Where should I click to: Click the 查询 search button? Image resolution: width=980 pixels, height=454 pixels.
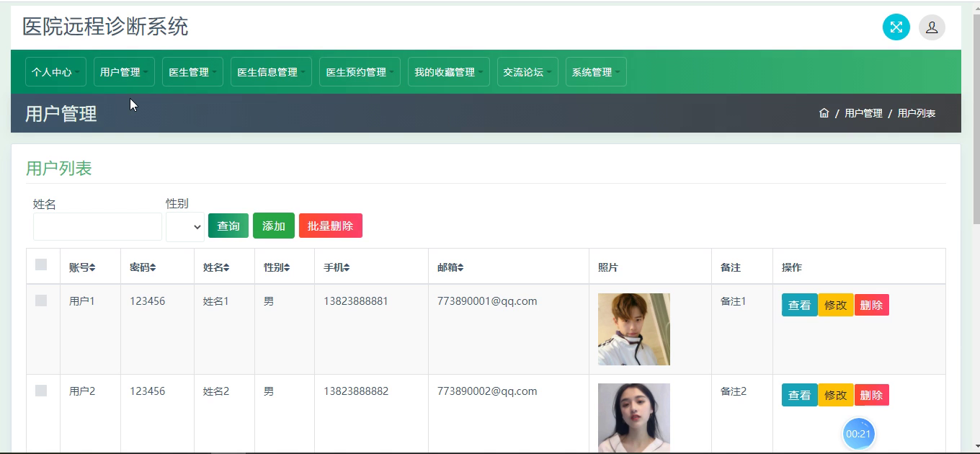(x=228, y=226)
